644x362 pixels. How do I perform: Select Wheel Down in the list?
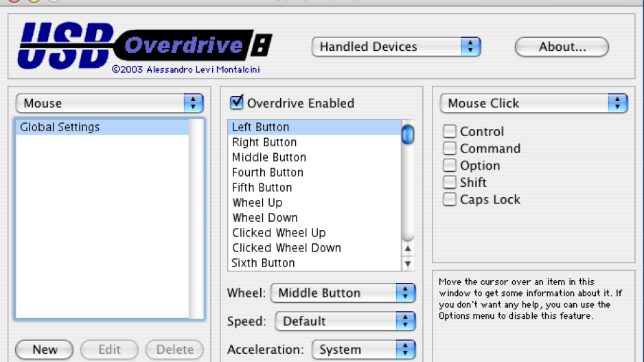click(314, 218)
